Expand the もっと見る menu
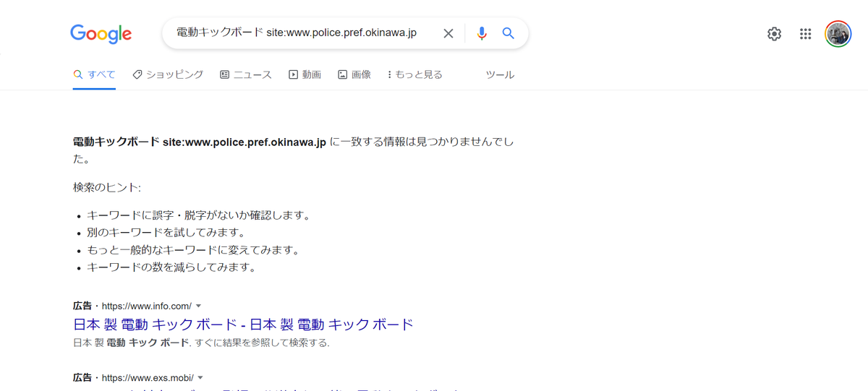Viewport: 868px width, 391px height. click(415, 74)
